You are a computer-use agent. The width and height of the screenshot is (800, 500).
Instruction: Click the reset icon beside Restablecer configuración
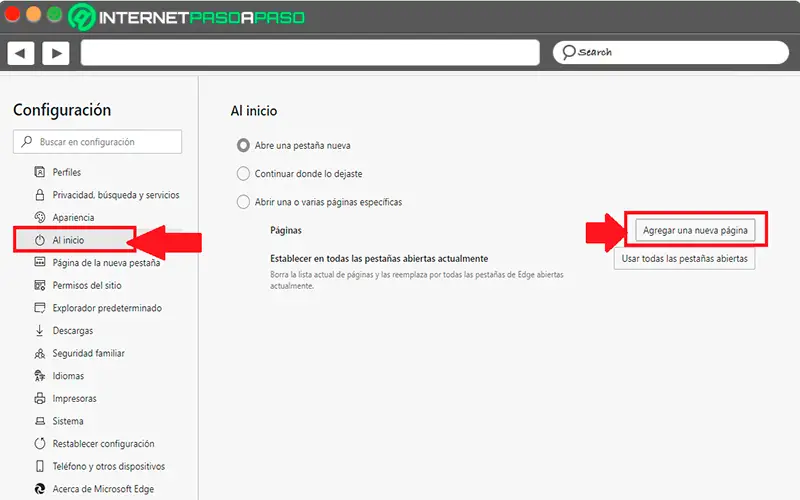(39, 443)
